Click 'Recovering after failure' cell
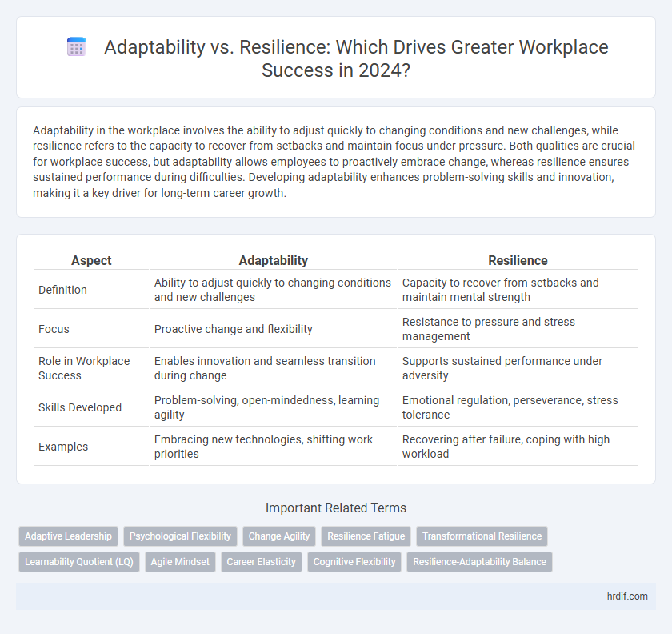 click(x=518, y=447)
